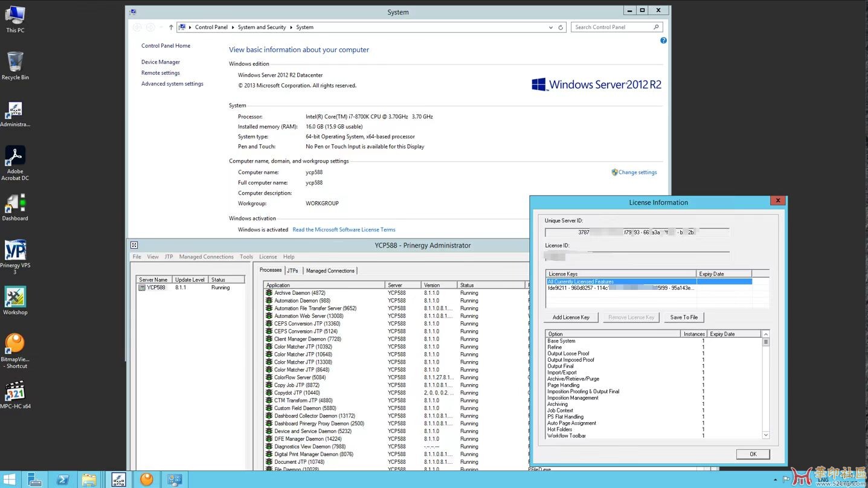Open PowerShell from the taskbar
This screenshot has height=488, width=868.
pos(62,480)
